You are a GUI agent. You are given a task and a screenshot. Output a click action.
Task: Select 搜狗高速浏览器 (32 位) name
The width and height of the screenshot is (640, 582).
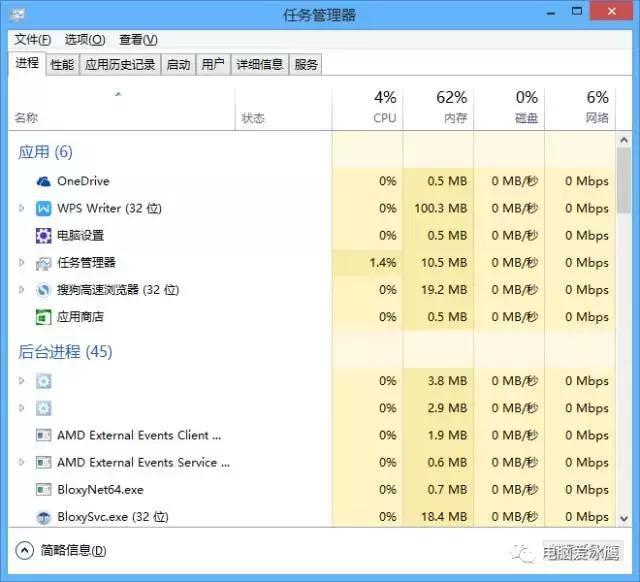click(x=118, y=290)
